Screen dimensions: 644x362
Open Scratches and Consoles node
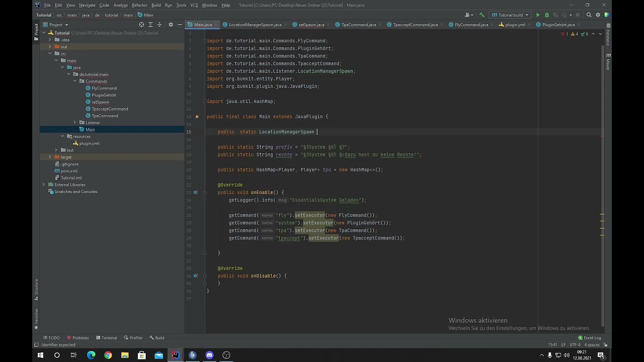pos(75,192)
